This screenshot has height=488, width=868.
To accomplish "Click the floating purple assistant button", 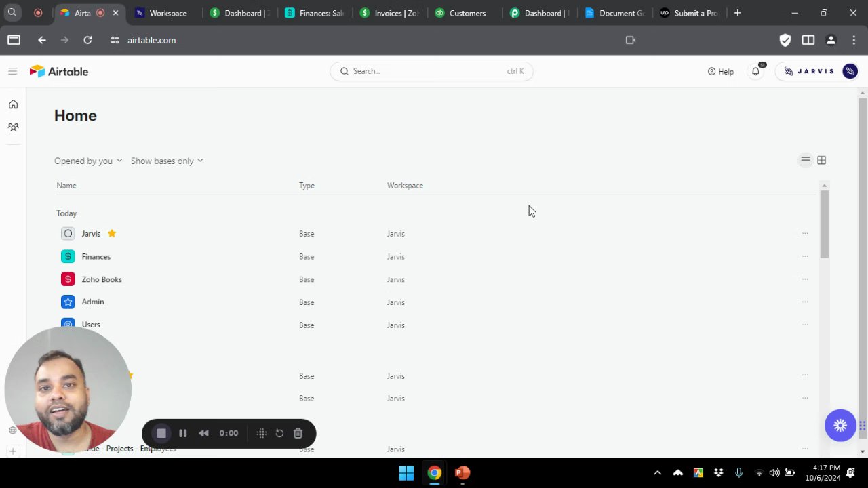I will pos(840,426).
